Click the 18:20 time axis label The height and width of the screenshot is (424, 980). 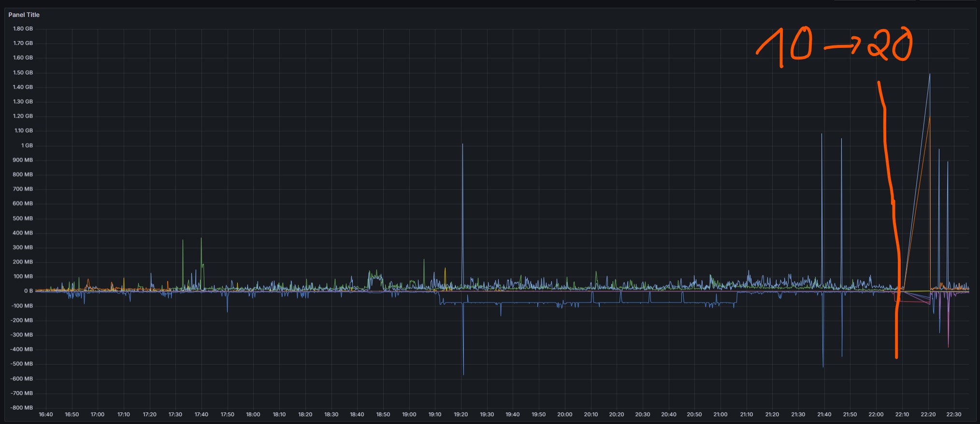pos(305,415)
